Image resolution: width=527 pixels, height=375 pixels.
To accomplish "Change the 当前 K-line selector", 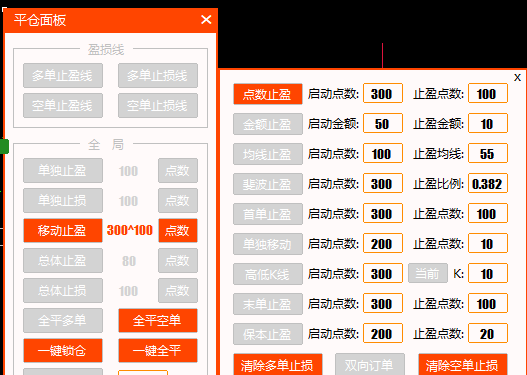I will pyautogui.click(x=428, y=274).
